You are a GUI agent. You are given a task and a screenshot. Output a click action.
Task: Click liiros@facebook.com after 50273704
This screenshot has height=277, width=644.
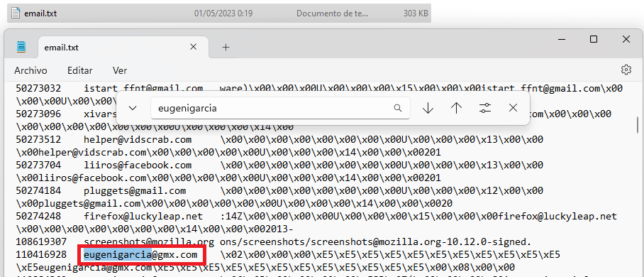138,165
